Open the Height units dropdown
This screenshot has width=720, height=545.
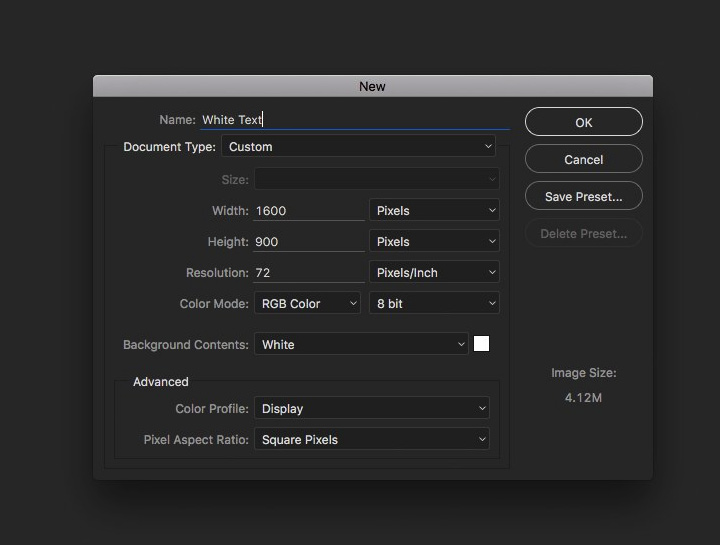click(434, 241)
